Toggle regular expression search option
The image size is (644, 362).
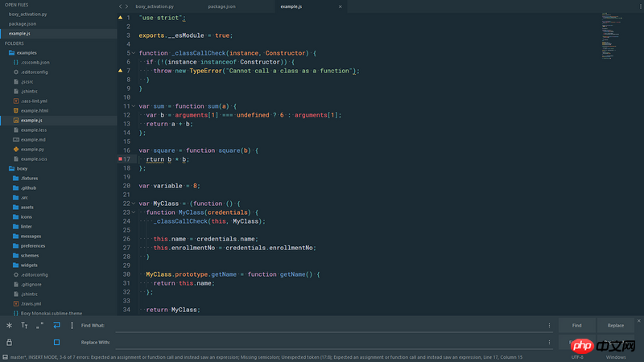[9, 326]
